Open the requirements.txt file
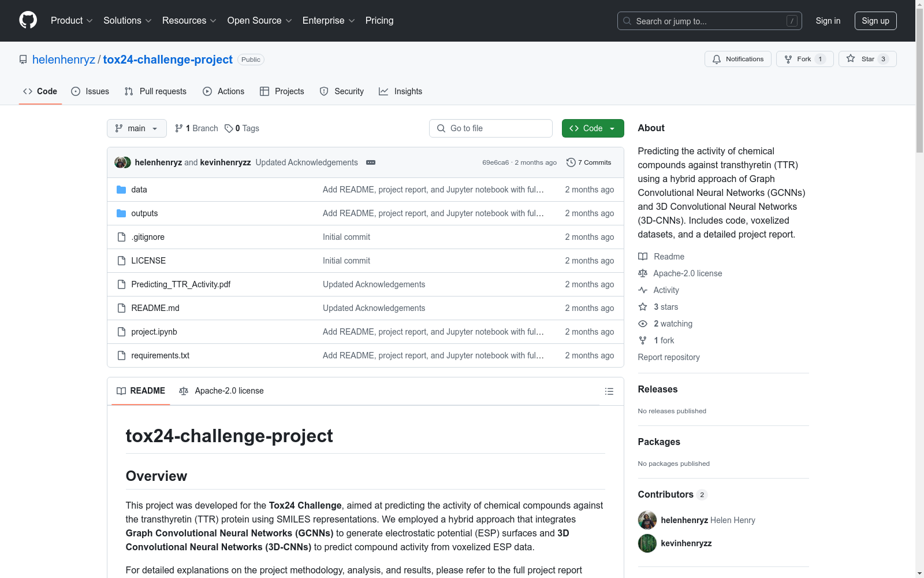 click(160, 355)
